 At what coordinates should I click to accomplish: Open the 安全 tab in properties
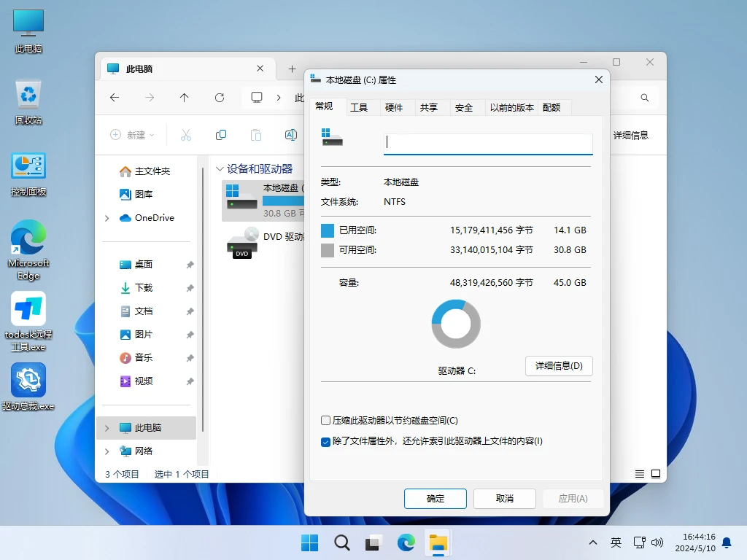464,107
